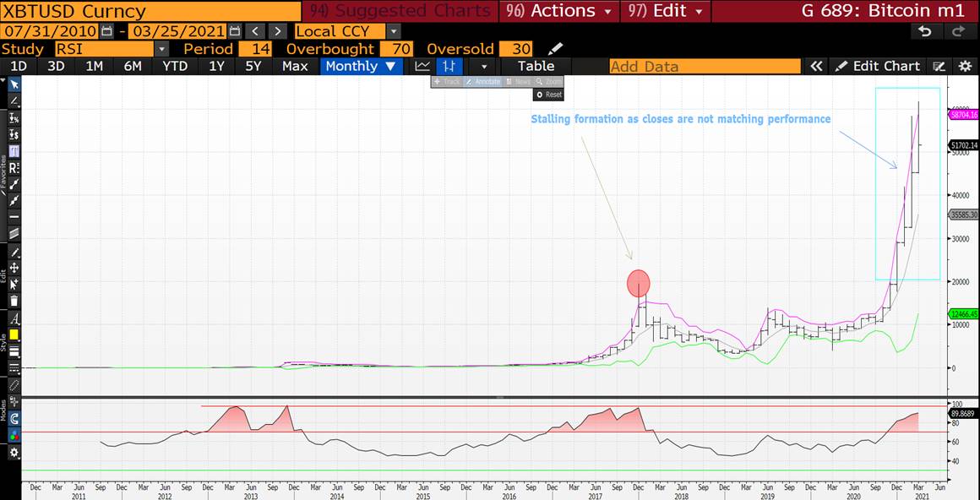Click the 89.8689 RSI value label
The image size is (980, 500).
click(x=962, y=414)
